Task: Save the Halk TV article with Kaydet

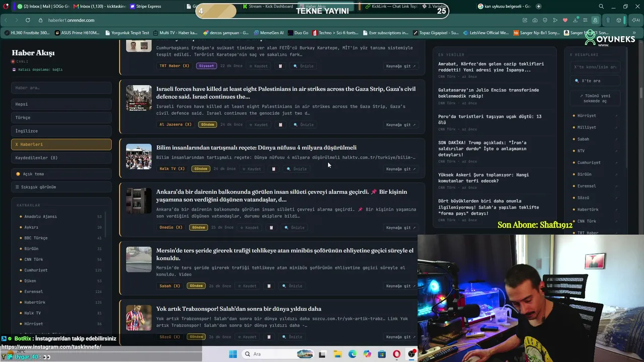Action: point(253,169)
